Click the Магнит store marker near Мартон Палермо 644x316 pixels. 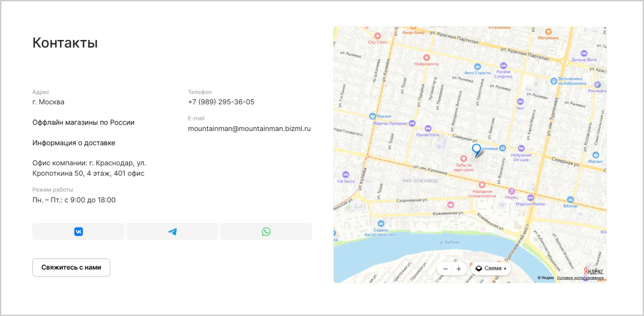click(372, 116)
